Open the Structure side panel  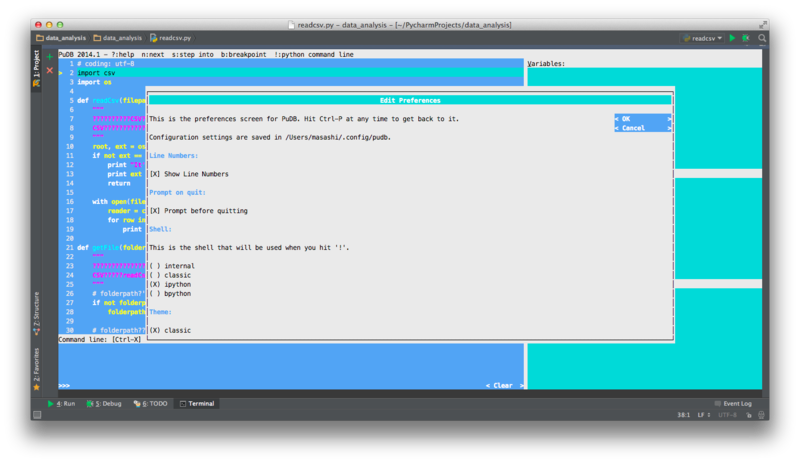click(x=36, y=313)
